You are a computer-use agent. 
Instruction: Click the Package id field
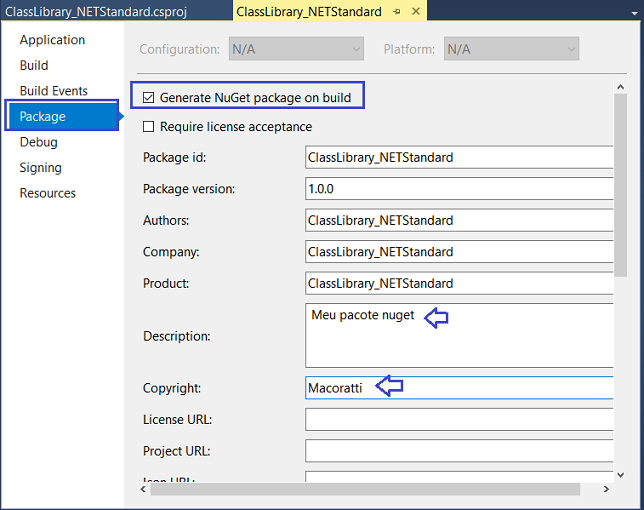pos(459,157)
